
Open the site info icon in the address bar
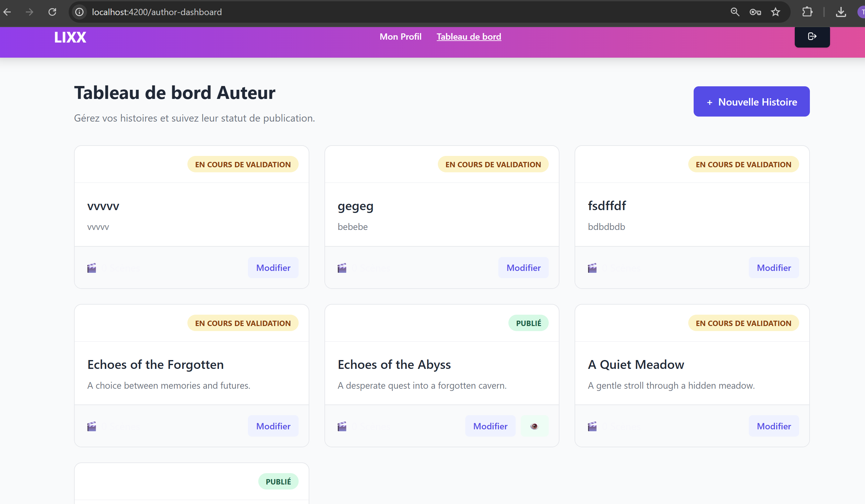click(x=79, y=12)
